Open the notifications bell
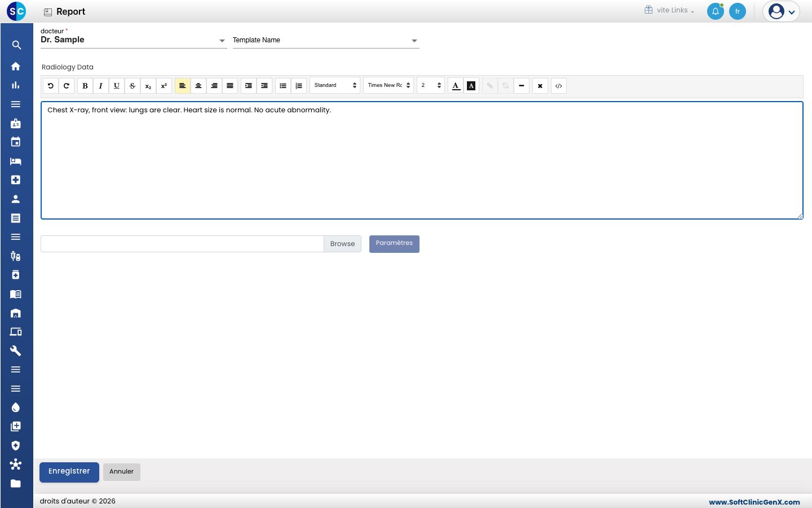Image resolution: width=812 pixels, height=508 pixels. click(x=716, y=11)
